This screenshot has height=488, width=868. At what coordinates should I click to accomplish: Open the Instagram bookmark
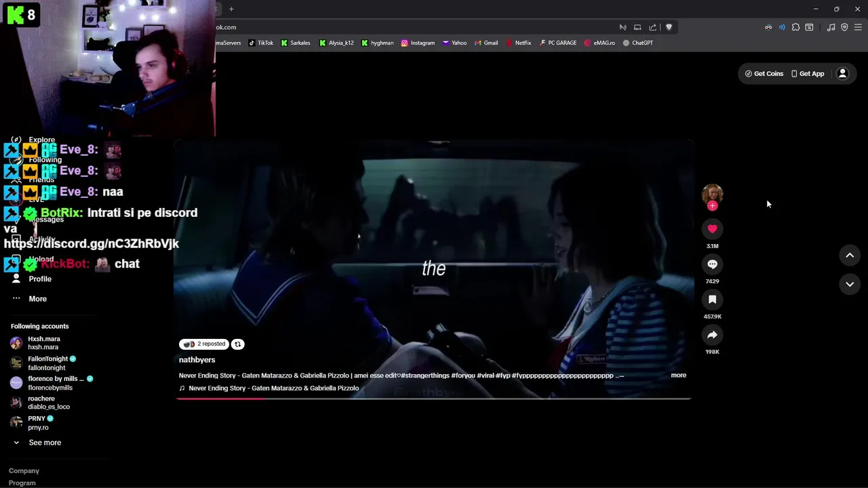point(418,43)
